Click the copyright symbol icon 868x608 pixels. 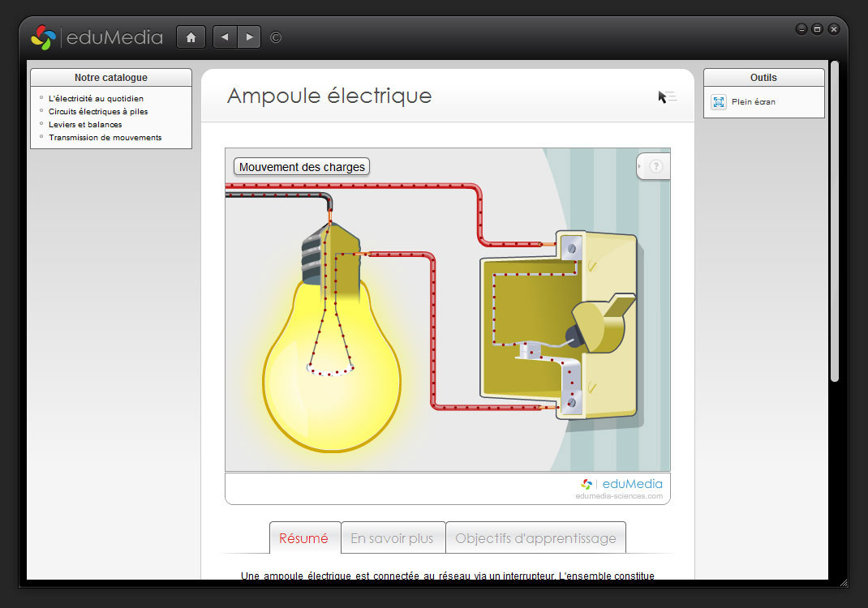[x=276, y=37]
